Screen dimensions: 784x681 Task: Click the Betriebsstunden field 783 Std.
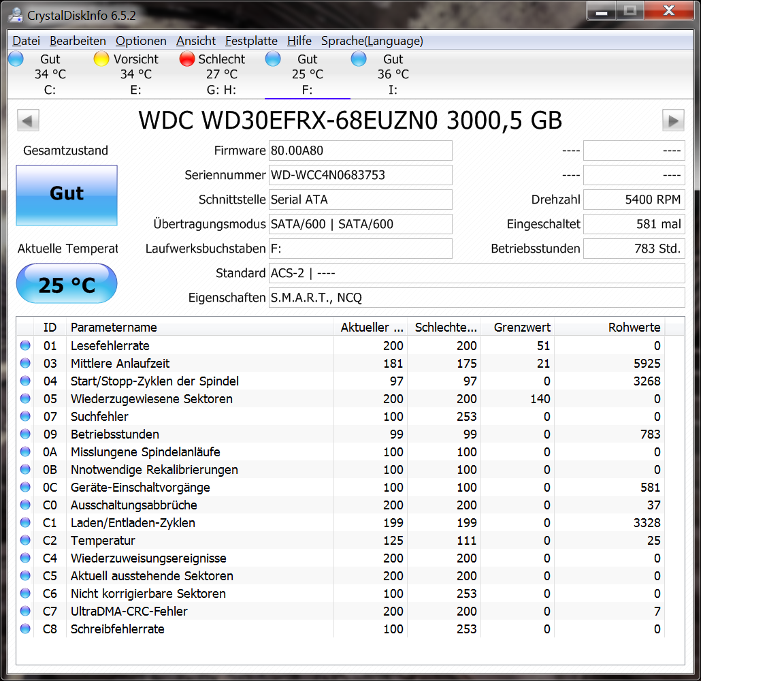634,249
